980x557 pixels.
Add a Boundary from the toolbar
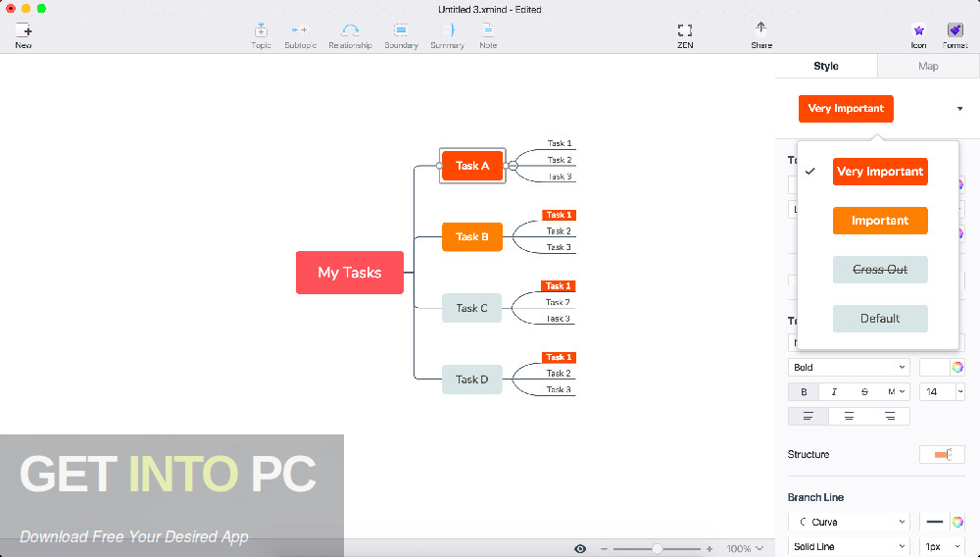click(x=401, y=35)
